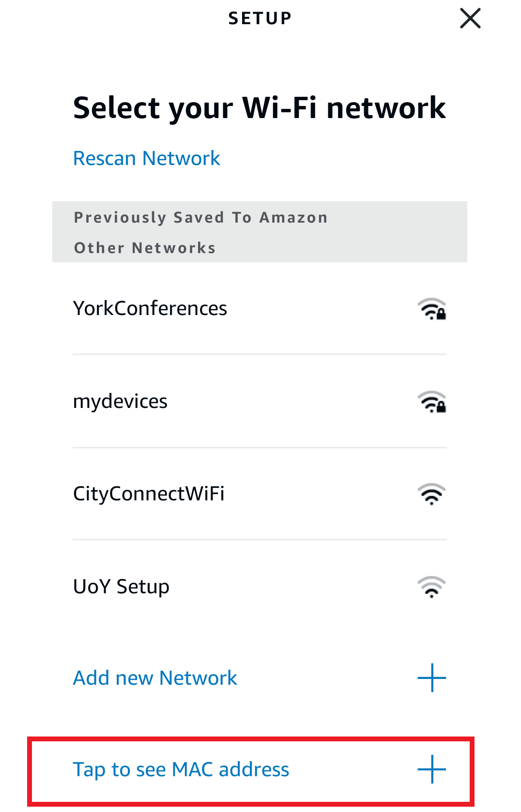Click the separator line below CityConnectWiFi

(x=260, y=540)
